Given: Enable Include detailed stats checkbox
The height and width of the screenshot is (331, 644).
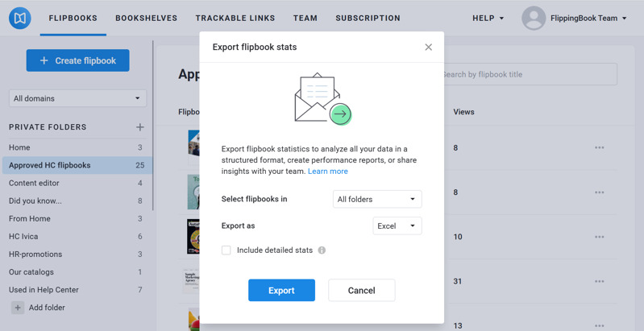Looking at the screenshot, I should click(226, 250).
